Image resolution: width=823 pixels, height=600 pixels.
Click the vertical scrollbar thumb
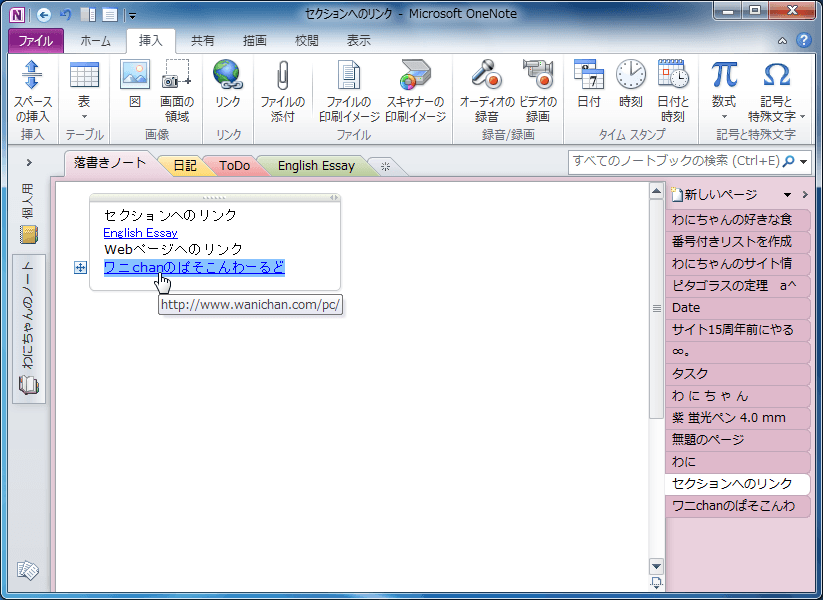click(x=656, y=309)
